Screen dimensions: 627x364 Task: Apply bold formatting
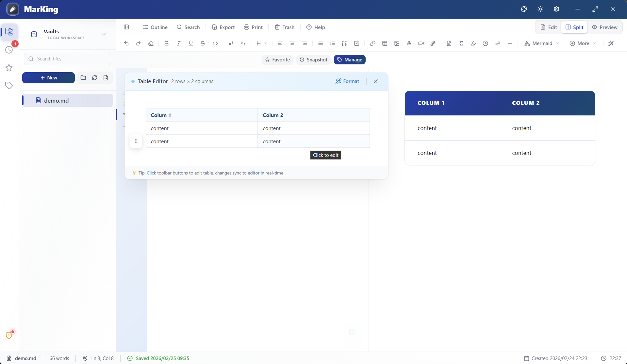click(x=167, y=43)
